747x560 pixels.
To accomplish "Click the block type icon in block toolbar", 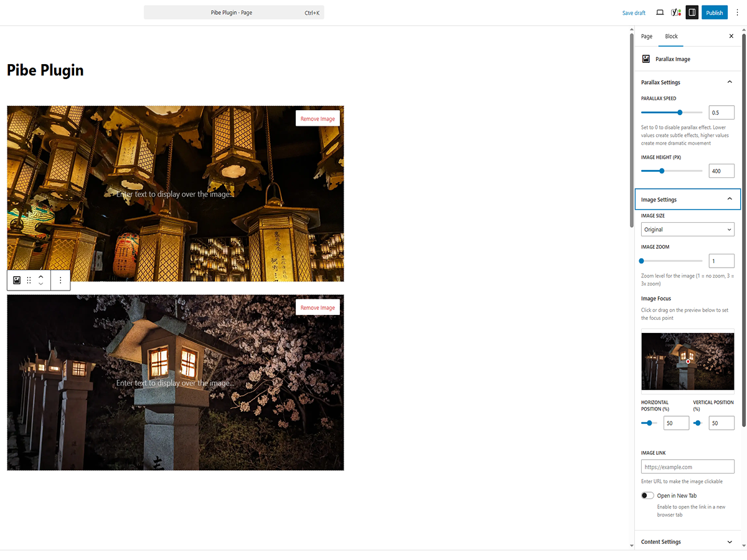I will point(17,280).
